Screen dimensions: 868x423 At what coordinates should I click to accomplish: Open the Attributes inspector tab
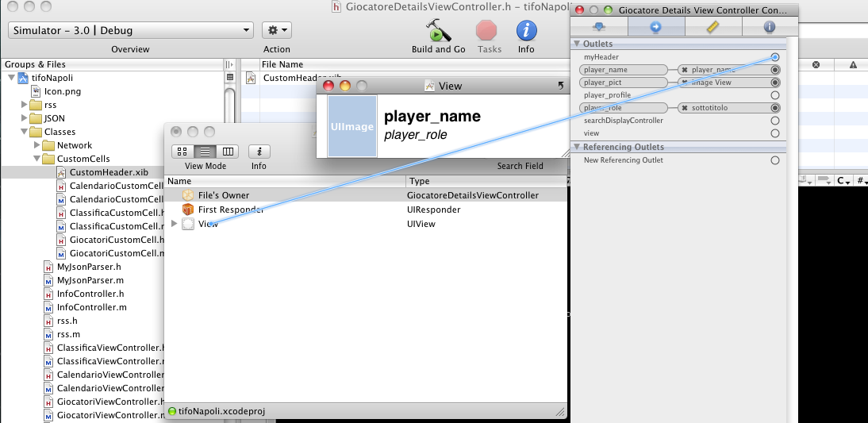[599, 27]
